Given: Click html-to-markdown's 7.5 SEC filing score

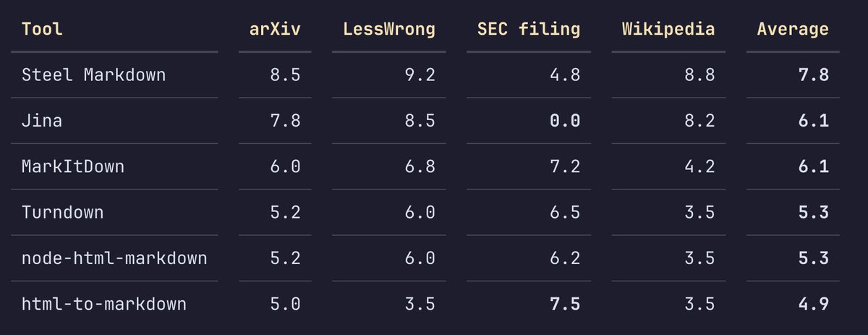Looking at the screenshot, I should [565, 304].
